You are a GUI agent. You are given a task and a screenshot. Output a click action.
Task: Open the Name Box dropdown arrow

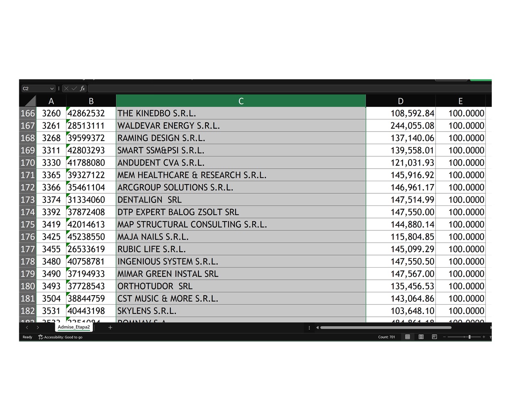point(52,89)
